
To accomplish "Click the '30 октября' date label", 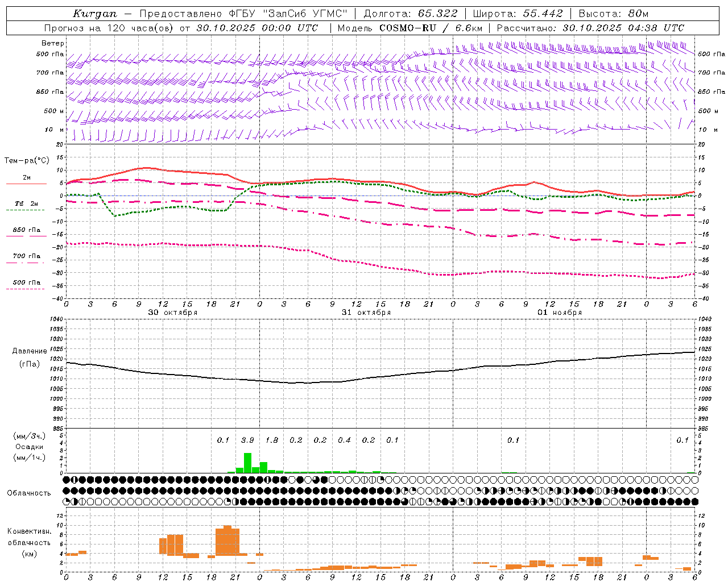I will (173, 313).
